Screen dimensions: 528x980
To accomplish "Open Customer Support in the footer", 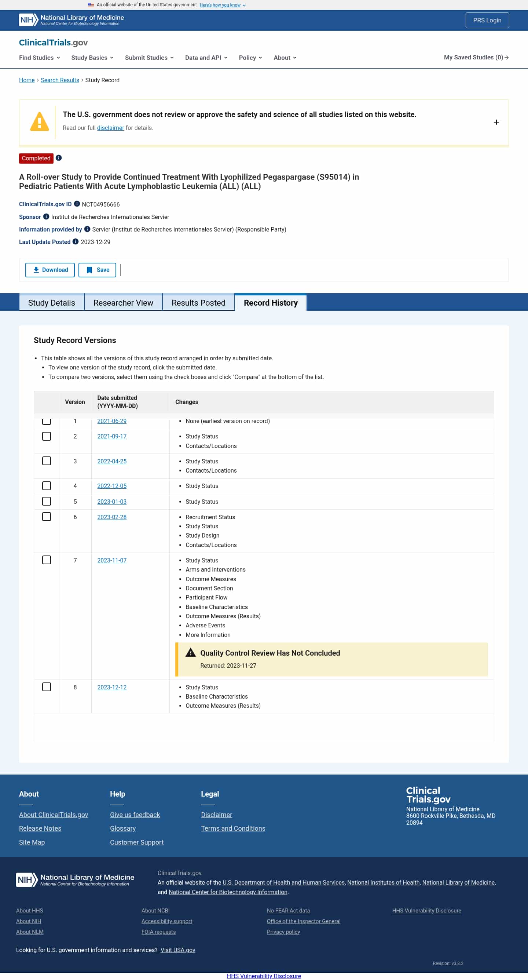I will tap(137, 842).
